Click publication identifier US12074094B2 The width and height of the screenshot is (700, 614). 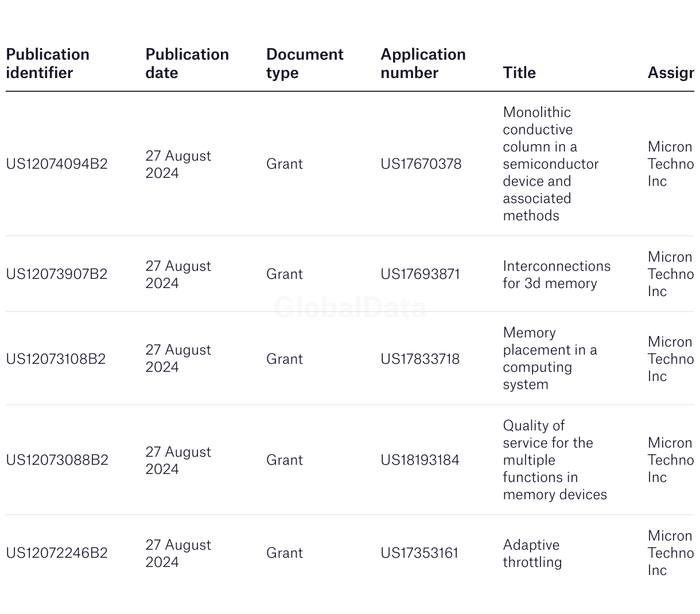pos(57,164)
